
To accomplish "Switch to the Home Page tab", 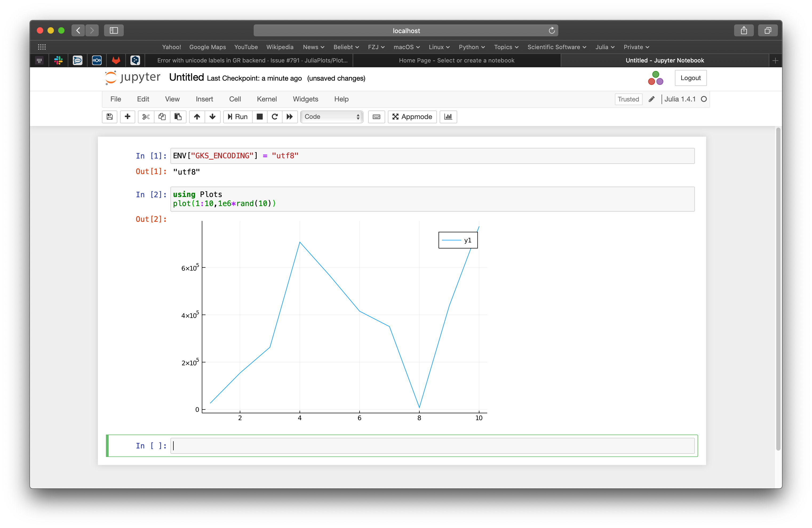I will tap(456, 60).
